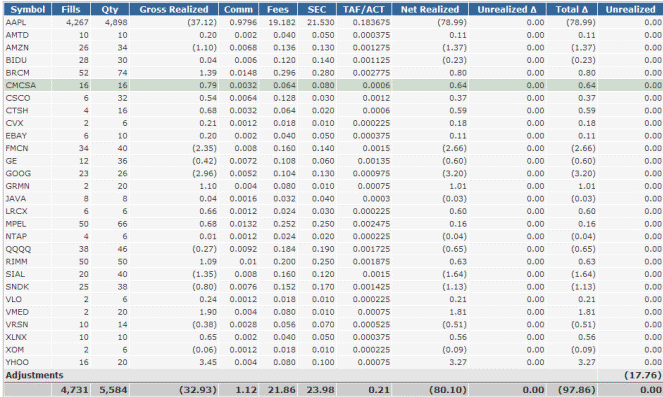Click the Unrealized Δ column header
Screen dimensions: 663x397
point(507,9)
